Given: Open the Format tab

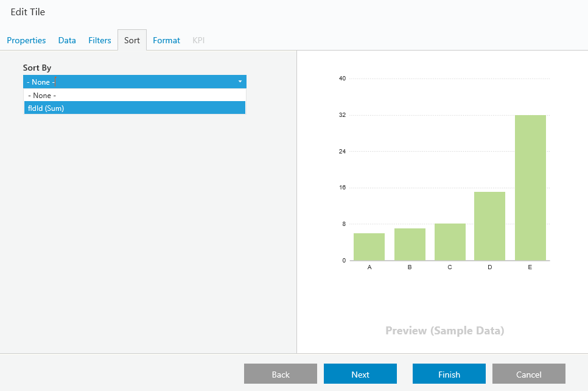Looking at the screenshot, I should coord(167,40).
